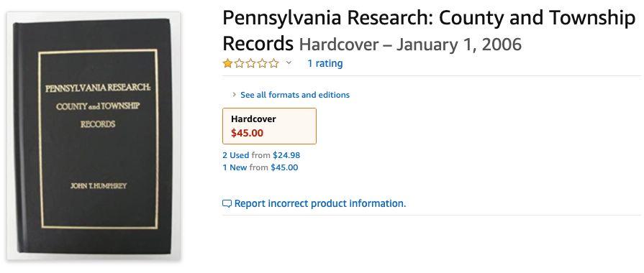Screen dimensions: 644x273
Task: Click the second empty rating star
Action: pyautogui.click(x=239, y=63)
